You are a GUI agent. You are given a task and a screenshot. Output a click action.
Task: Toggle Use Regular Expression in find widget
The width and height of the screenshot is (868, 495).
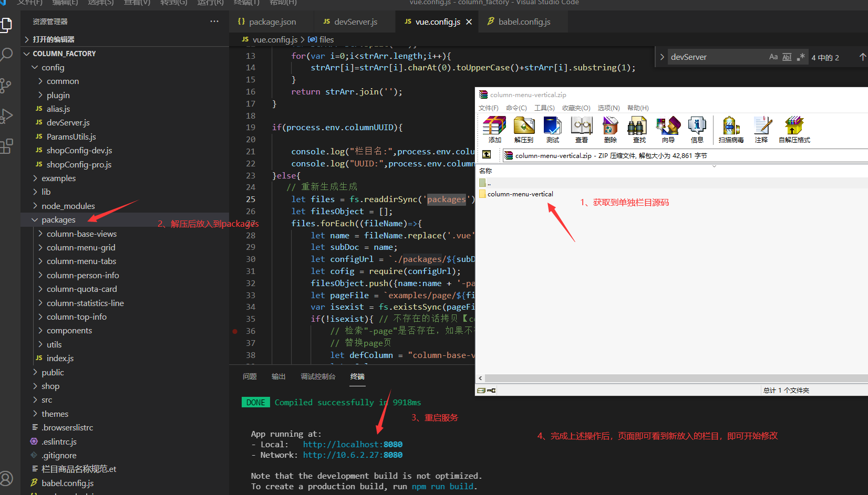(800, 57)
